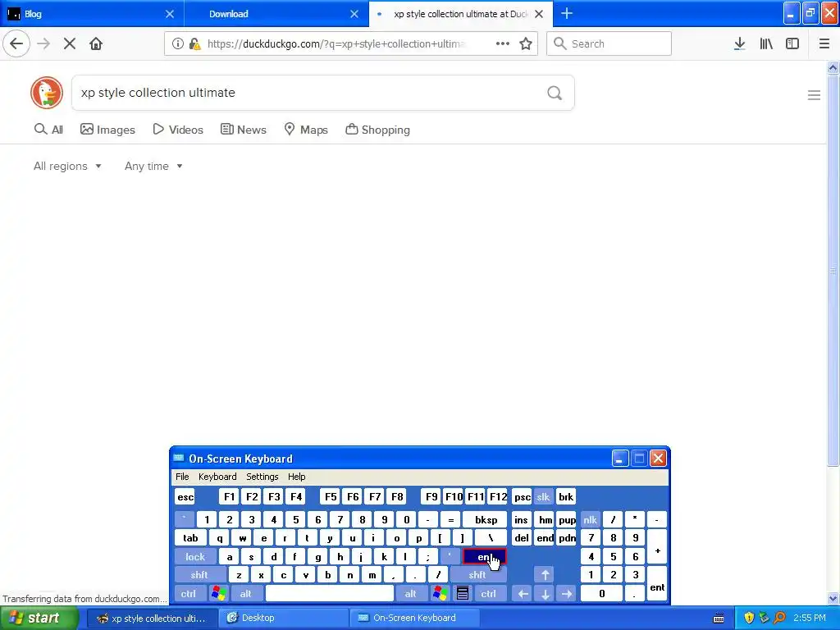Image resolution: width=840 pixels, height=630 pixels.
Task: Click the DuckDuckGo duck logo
Action: pos(47,93)
